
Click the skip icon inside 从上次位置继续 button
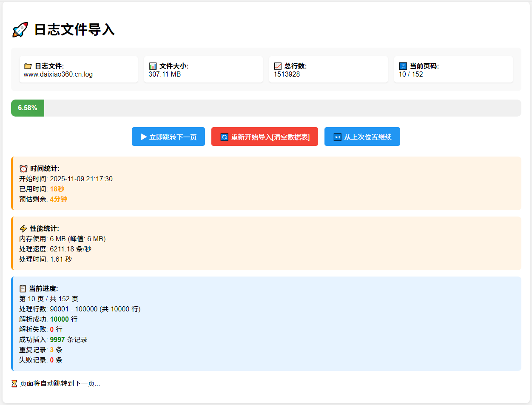coord(337,137)
